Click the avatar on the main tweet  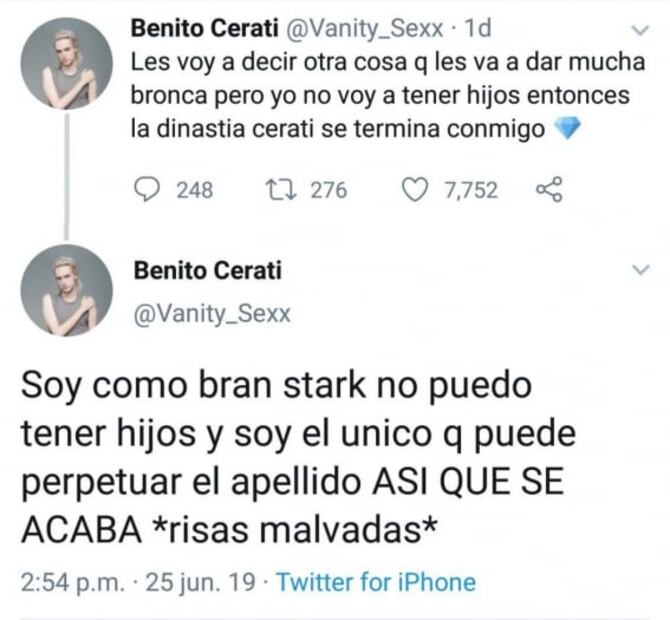click(66, 290)
